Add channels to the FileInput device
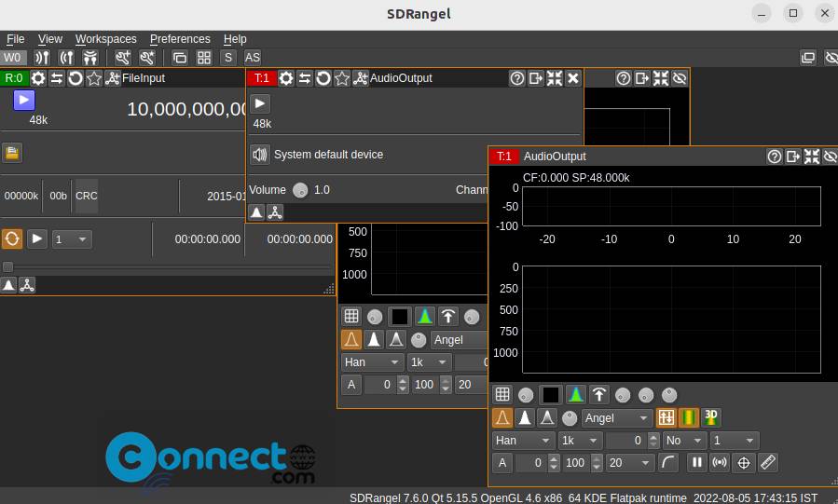The image size is (838, 504). pos(113,78)
